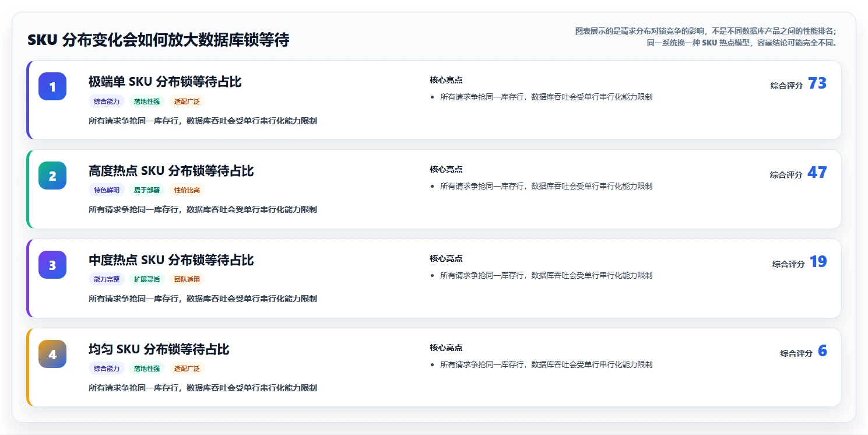Select the 落地性强 tag in 极端单 SKU card

pos(147,101)
